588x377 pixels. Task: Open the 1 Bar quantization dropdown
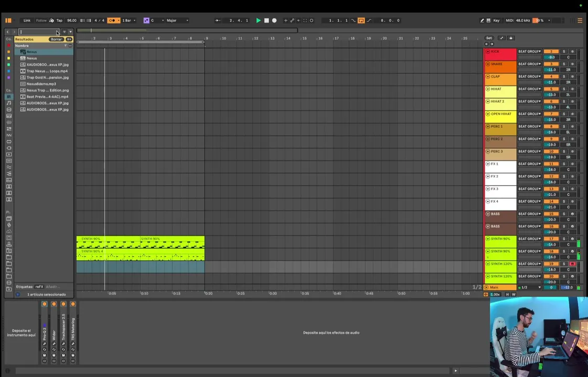coord(128,20)
